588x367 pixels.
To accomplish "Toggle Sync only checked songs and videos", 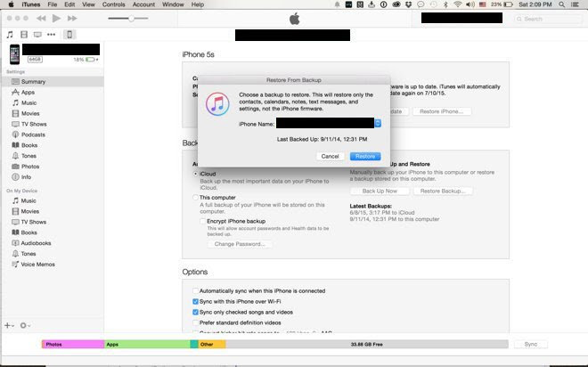I will [195, 312].
